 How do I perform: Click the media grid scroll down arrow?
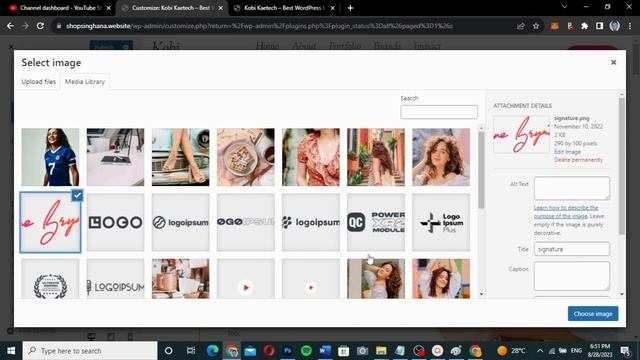481,294
